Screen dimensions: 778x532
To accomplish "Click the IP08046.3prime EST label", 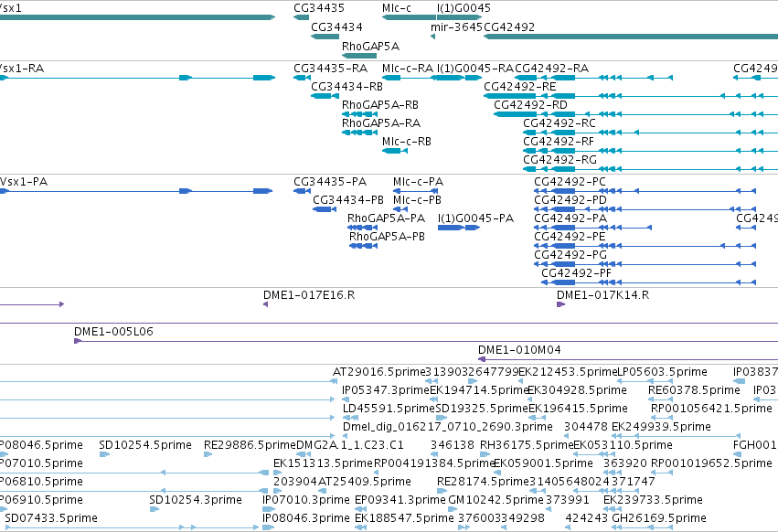I will coord(305,518).
